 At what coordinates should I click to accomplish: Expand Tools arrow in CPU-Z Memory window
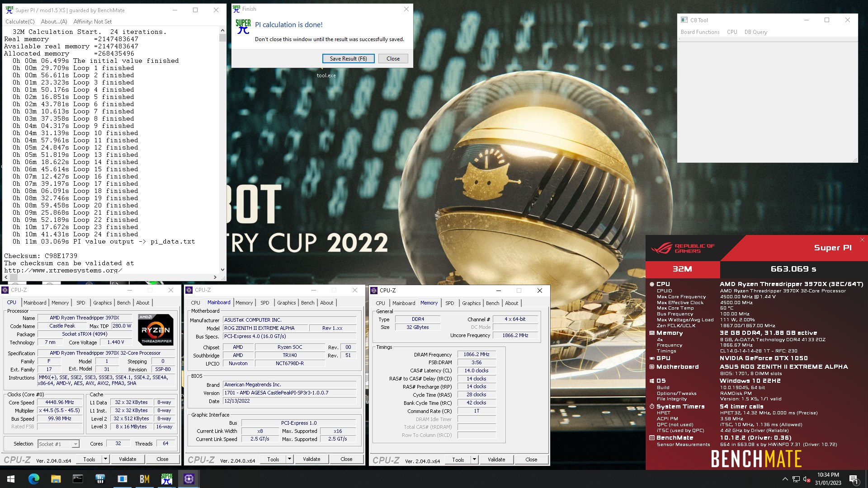point(474,460)
